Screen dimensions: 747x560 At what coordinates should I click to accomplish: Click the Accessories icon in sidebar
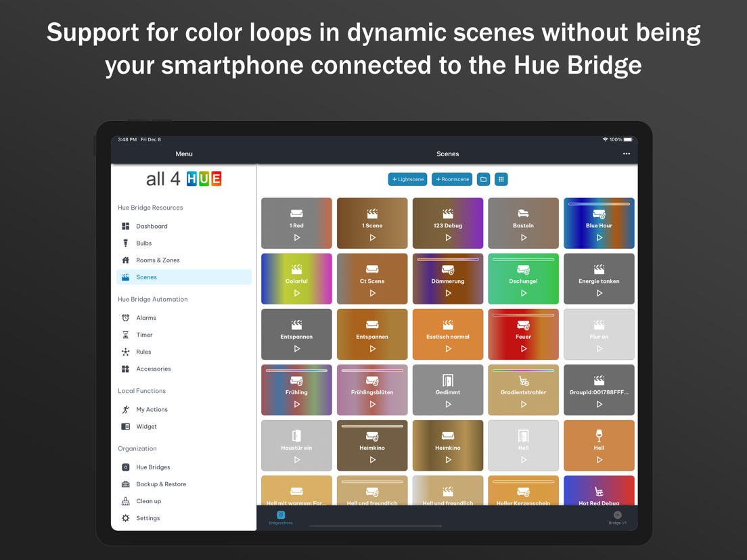[125, 369]
